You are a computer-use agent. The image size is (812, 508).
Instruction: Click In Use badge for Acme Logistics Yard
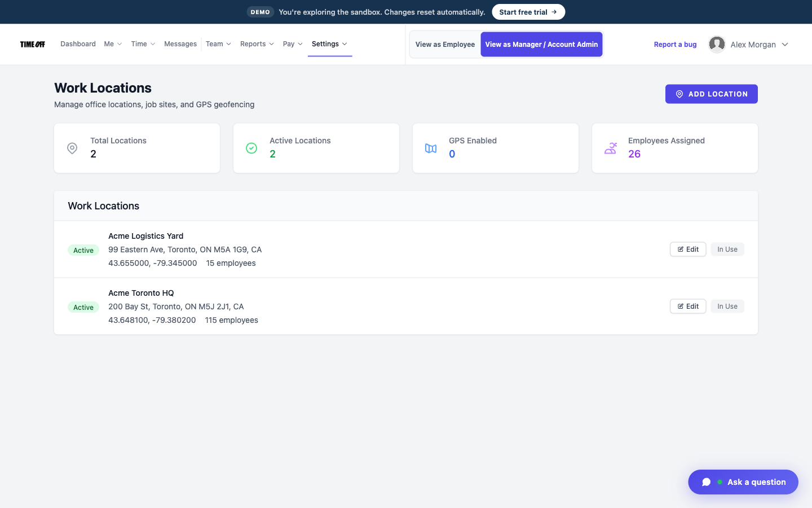[x=727, y=249]
